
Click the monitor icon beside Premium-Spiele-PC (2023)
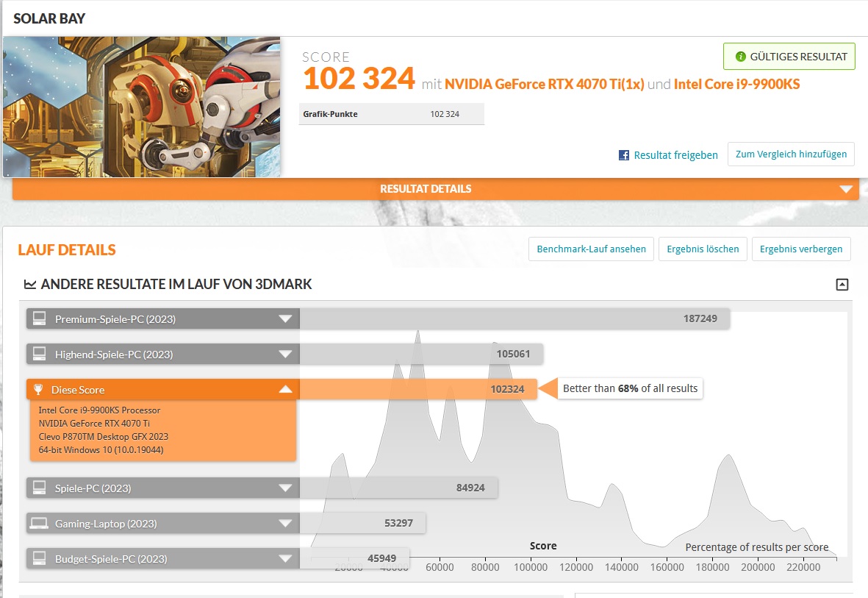point(39,318)
